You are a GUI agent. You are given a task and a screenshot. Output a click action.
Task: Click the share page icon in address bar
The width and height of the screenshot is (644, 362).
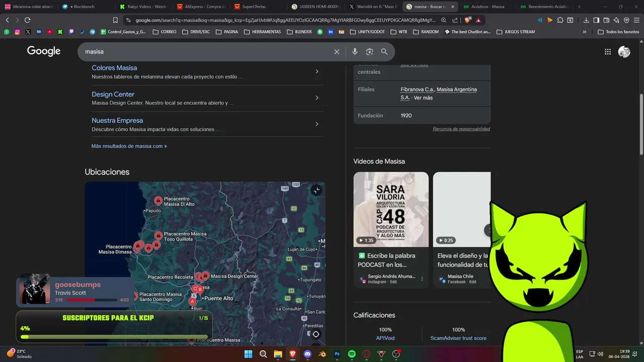click(455, 20)
